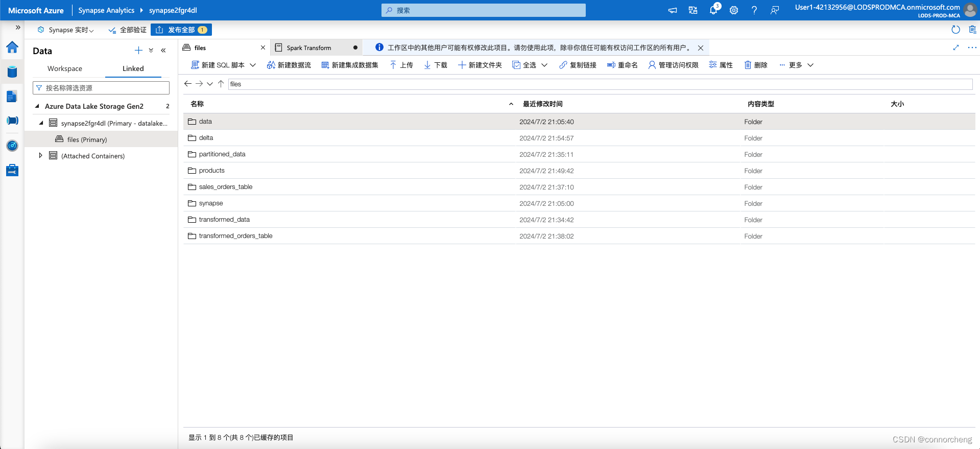Click 全部验证 validate all button
The height and width of the screenshot is (449, 980).
pos(128,30)
